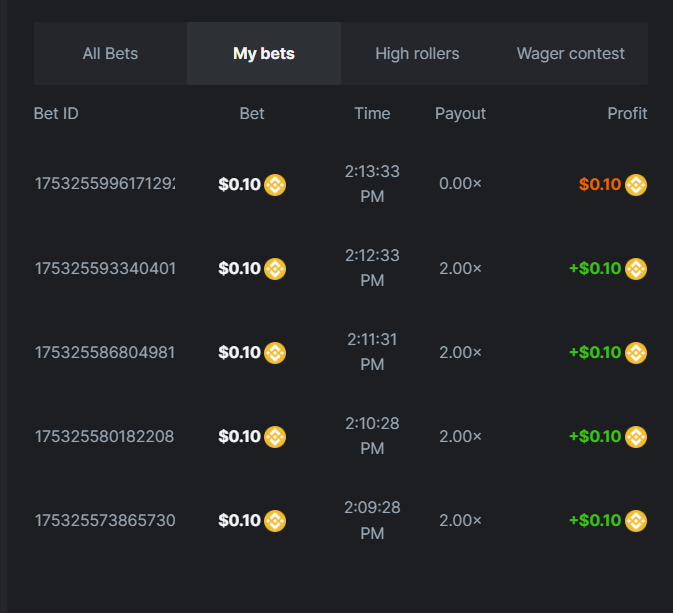Image resolution: width=673 pixels, height=613 pixels.
Task: Click coin icon next to orange $0.10 profit
Action: (x=636, y=185)
